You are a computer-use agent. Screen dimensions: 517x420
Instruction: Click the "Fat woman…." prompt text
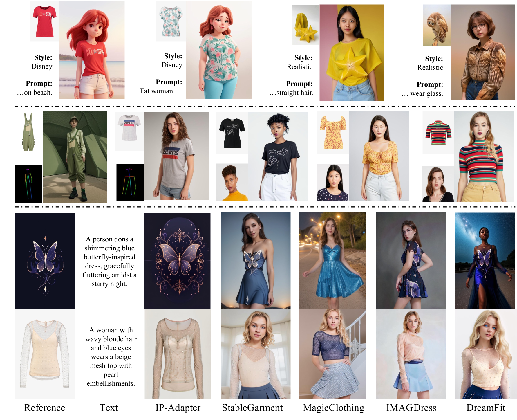(161, 91)
